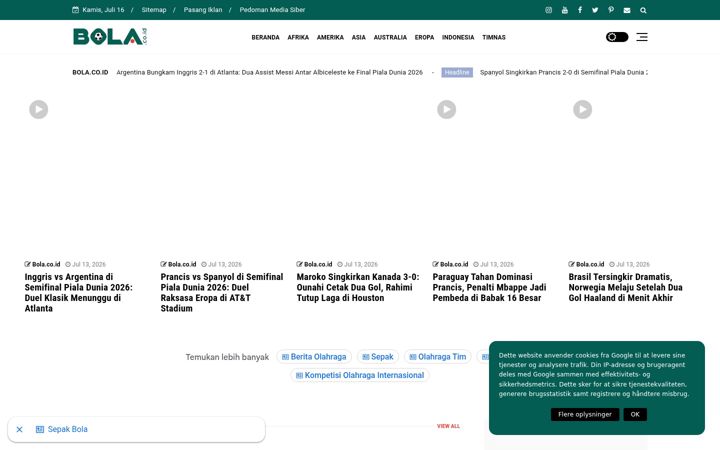Open Prancis vs Spanyol article headline
The height and width of the screenshot is (450, 720).
point(222,292)
